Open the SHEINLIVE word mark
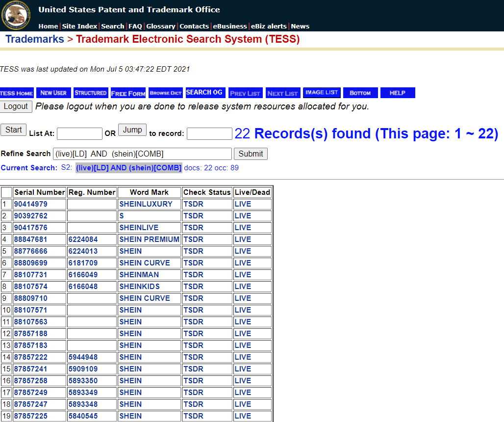Image resolution: width=504 pixels, height=422 pixels. click(139, 227)
